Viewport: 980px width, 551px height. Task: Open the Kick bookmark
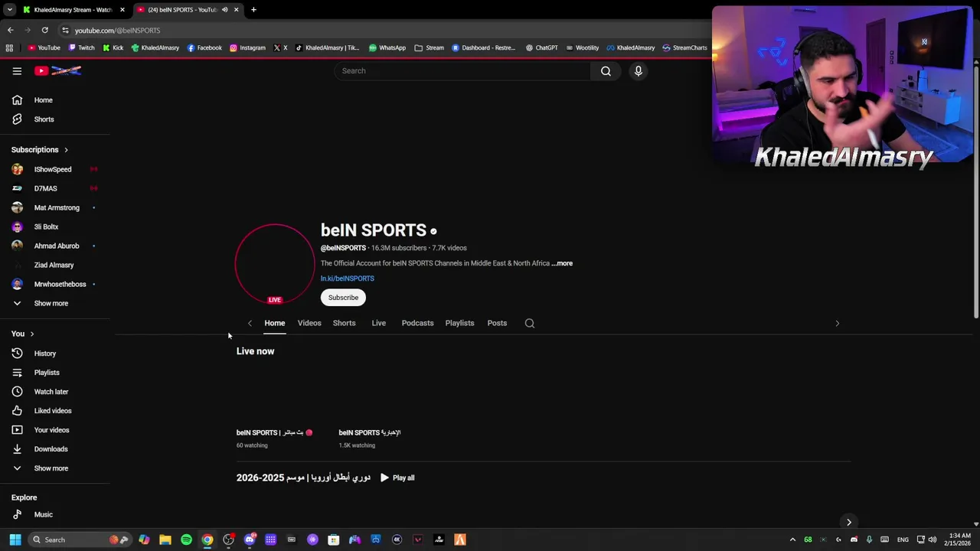click(x=113, y=47)
